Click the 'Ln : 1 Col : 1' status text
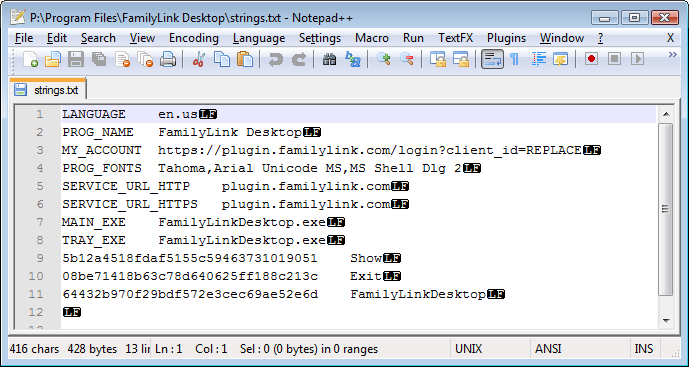 point(191,349)
